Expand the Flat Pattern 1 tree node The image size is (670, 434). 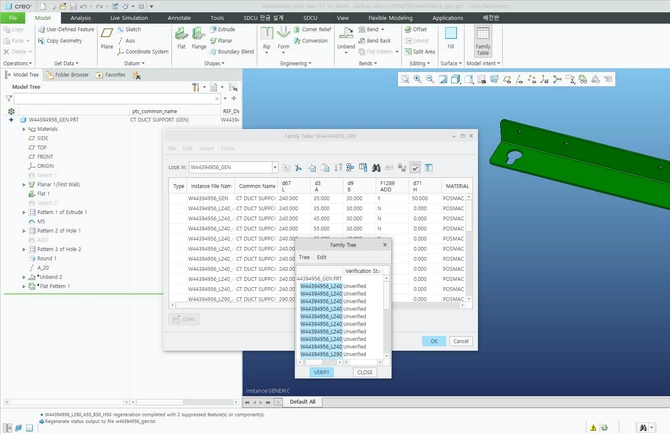point(24,286)
